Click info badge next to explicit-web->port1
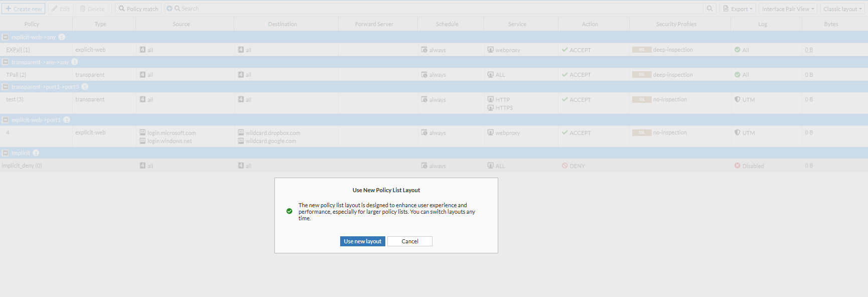 [67, 120]
